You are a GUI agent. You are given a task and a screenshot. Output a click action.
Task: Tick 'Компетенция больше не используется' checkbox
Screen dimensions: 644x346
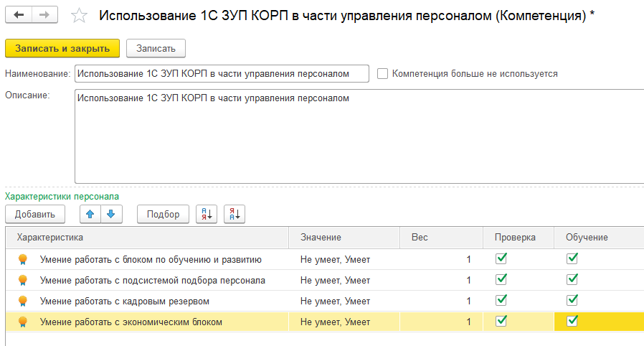pyautogui.click(x=382, y=73)
